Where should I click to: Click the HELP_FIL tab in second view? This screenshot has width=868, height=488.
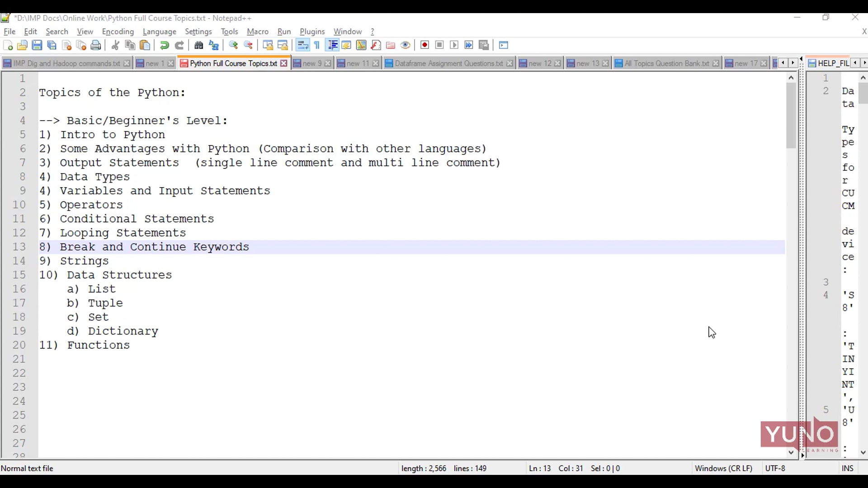829,63
